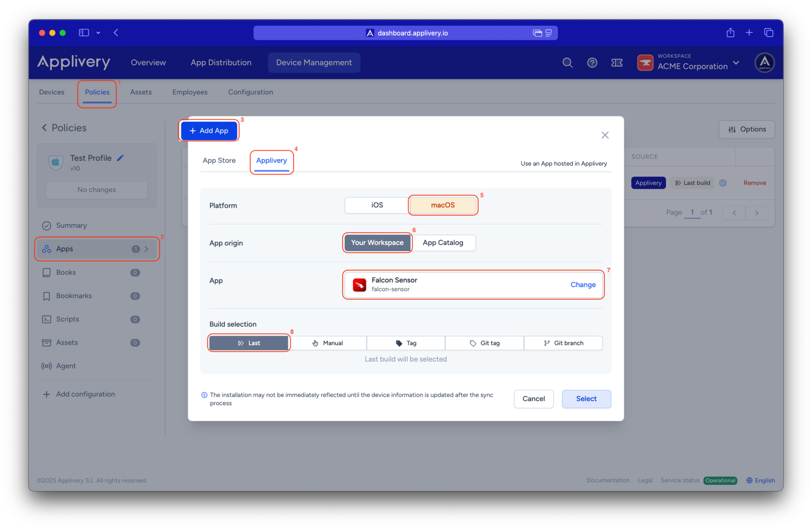This screenshot has height=529, width=812.
Task: Click inside the page number field
Action: [x=692, y=212]
